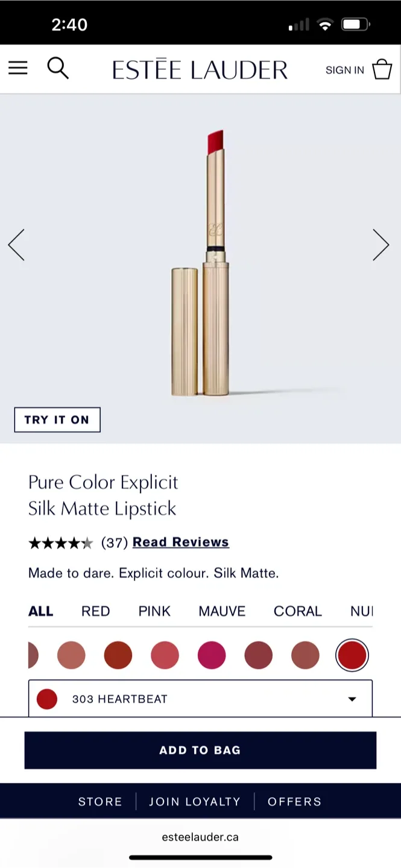Click the left carousel arrow

(16, 244)
